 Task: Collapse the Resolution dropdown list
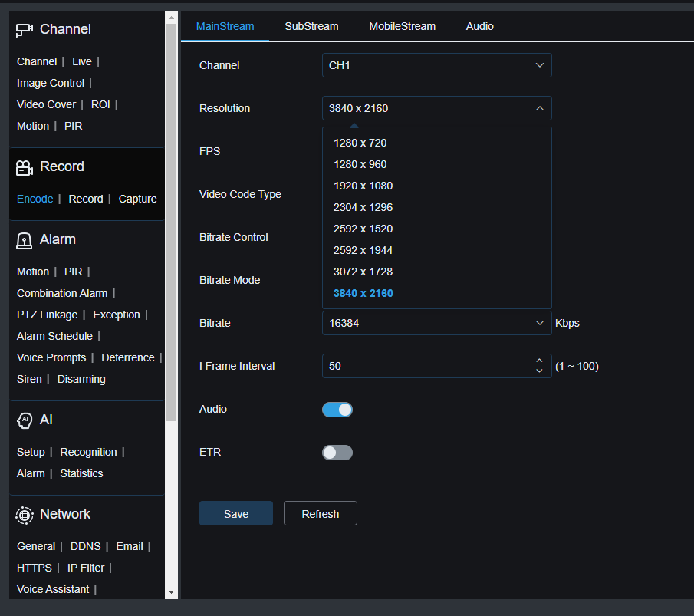(x=436, y=108)
